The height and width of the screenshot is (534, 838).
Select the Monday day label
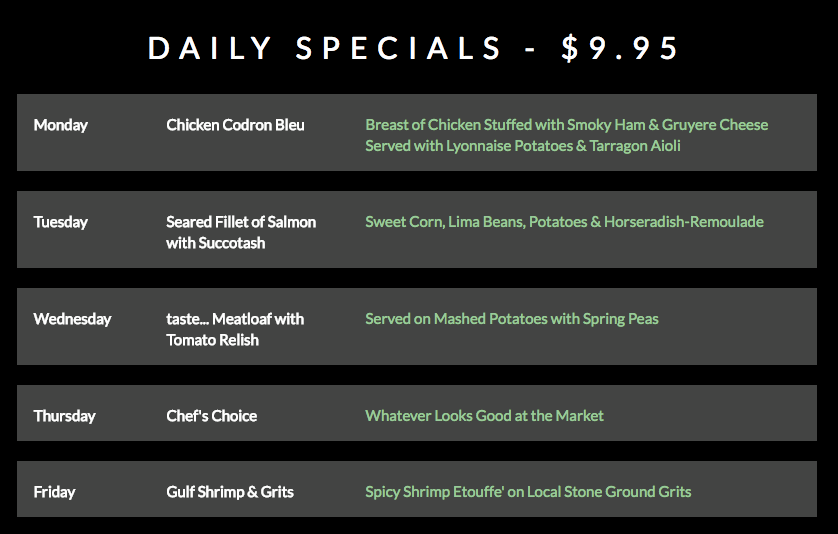coord(60,126)
